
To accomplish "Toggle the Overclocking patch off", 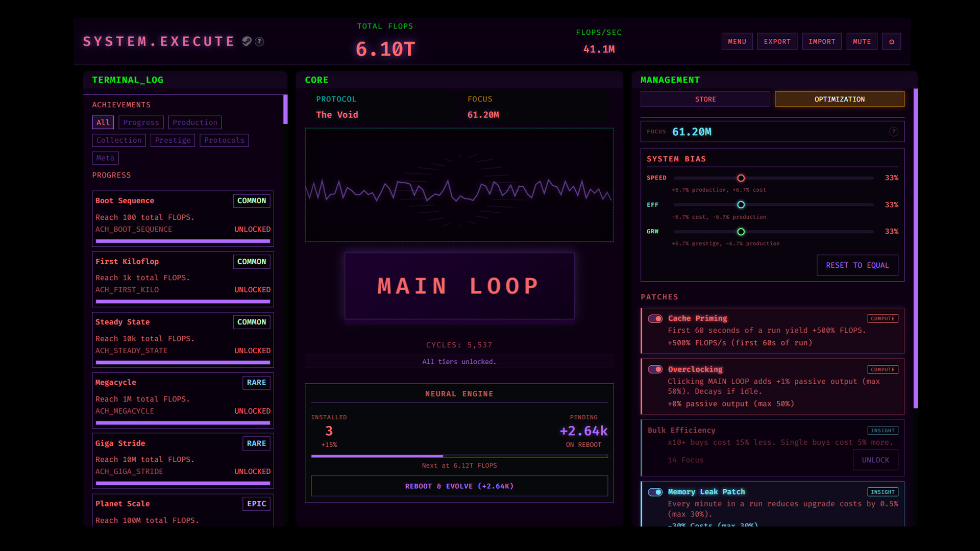I will 655,369.
